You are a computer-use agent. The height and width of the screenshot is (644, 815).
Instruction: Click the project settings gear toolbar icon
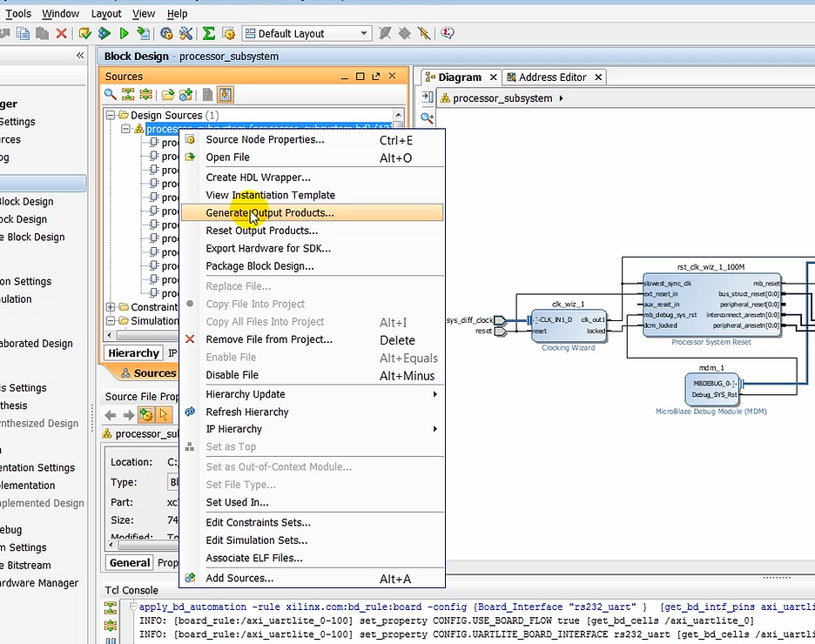click(x=166, y=34)
